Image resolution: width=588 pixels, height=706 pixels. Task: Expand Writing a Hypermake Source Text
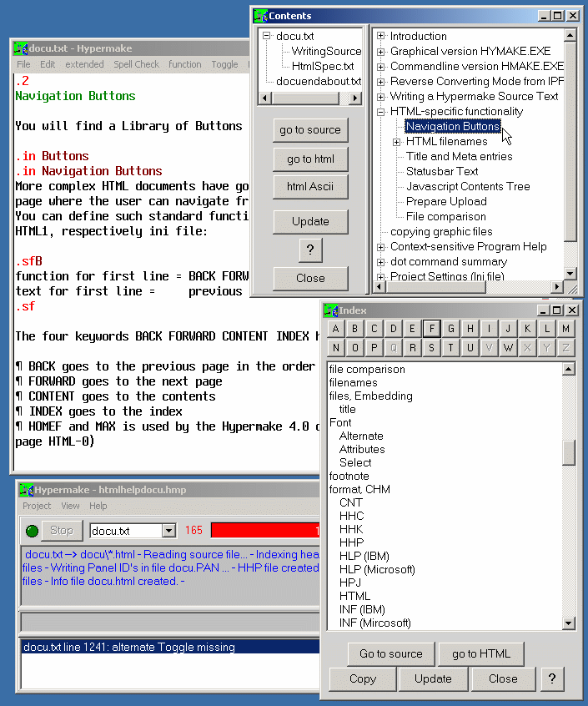(380, 97)
